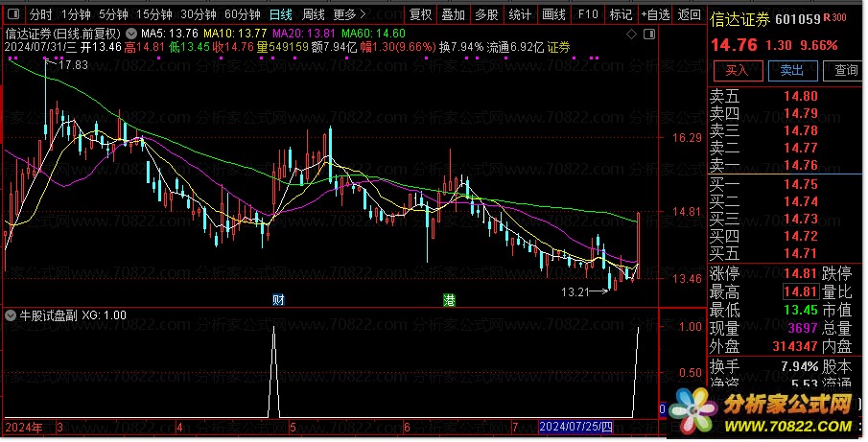Click 外盘 value 314347
This screenshot has width=868, height=442.
795,346
